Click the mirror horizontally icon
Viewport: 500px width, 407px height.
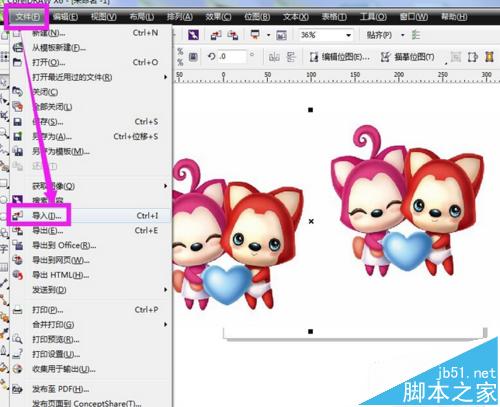click(274, 57)
